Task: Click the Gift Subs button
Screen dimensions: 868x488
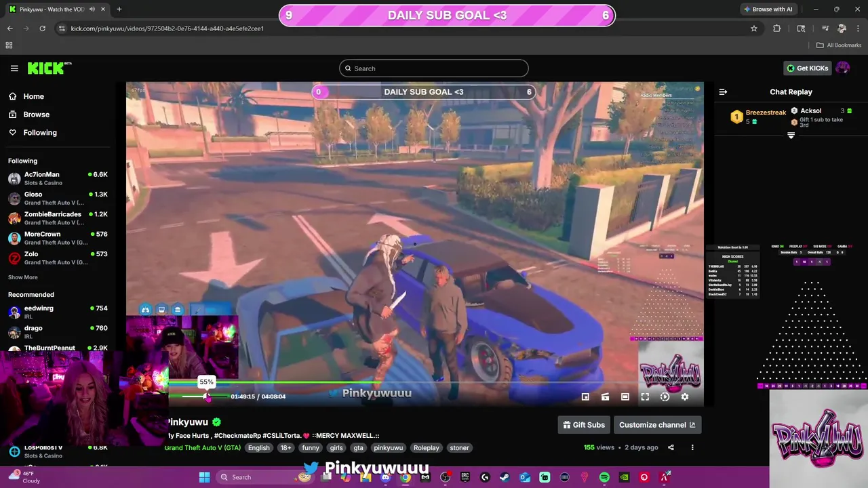Action: click(584, 425)
